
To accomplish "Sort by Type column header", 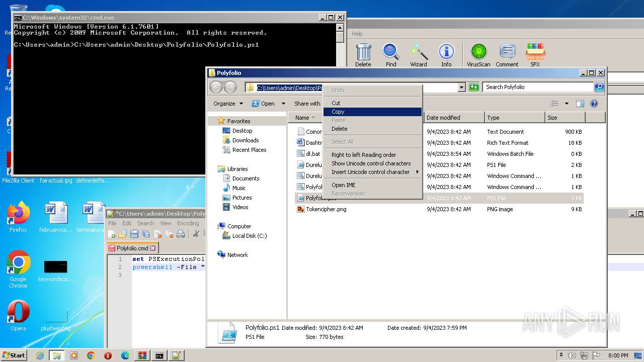I will pos(515,118).
